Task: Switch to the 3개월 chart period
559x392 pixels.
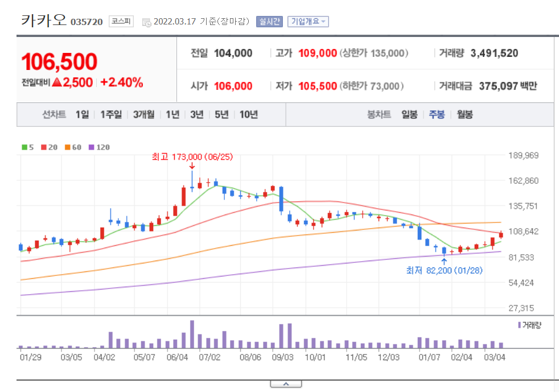Action: (143, 114)
